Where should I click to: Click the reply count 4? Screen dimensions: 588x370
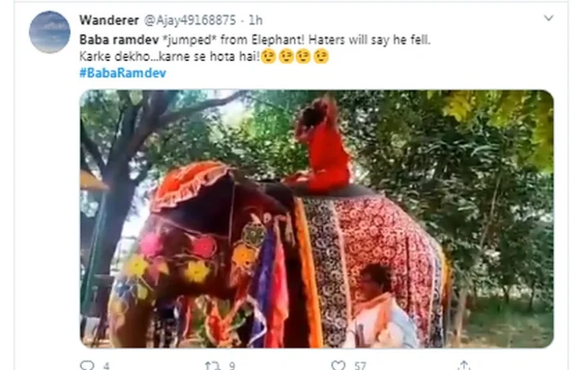click(x=106, y=366)
